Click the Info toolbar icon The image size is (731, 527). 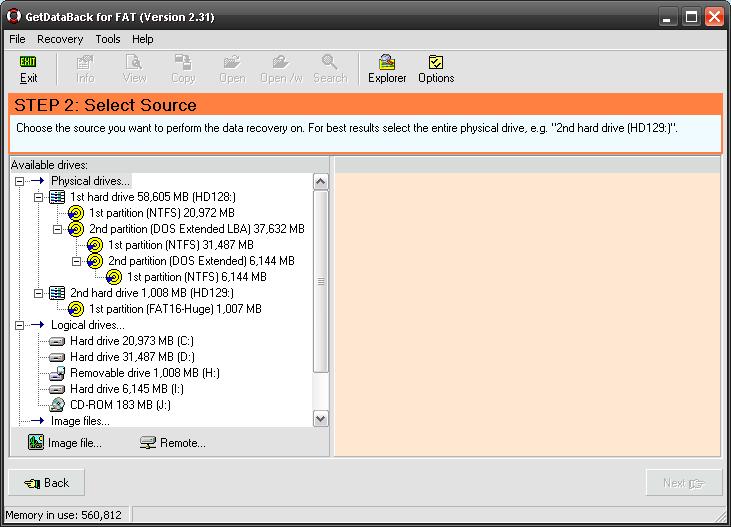85,62
